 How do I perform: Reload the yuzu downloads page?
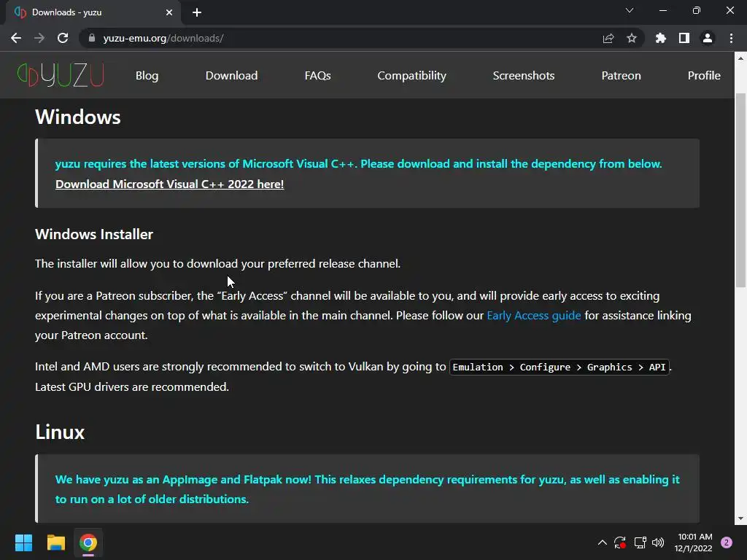click(x=63, y=38)
